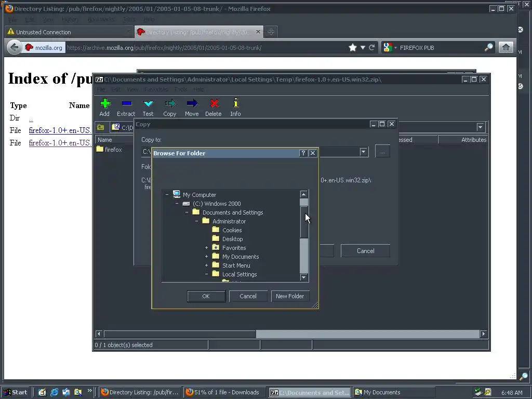Click the Info icon in 7-Zip toolbar
The image size is (532, 399).
click(x=236, y=103)
